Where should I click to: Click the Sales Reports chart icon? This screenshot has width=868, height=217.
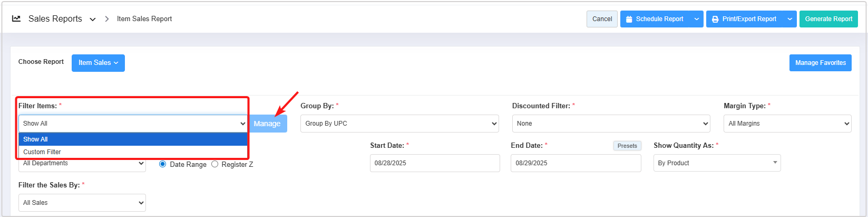16,18
